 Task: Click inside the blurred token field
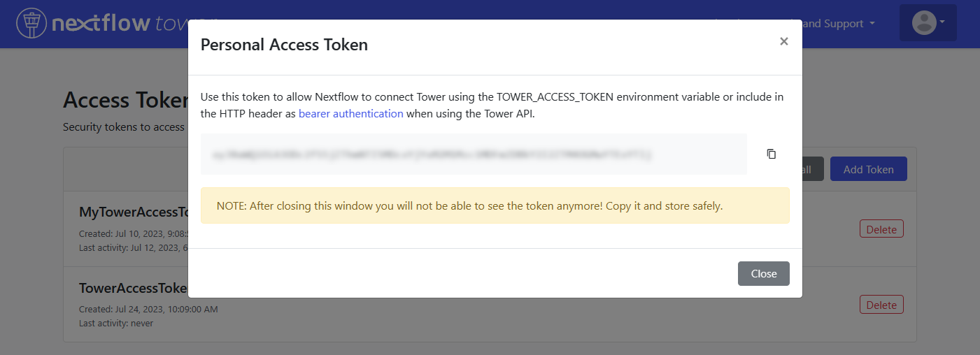(474, 154)
